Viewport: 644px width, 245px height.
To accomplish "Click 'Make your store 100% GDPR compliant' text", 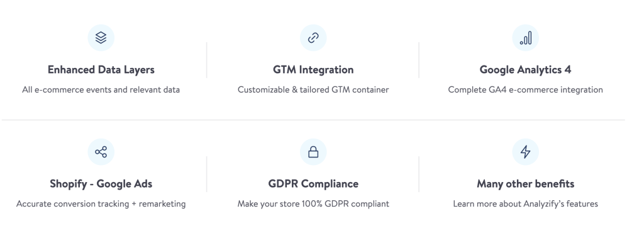I will tap(313, 204).
